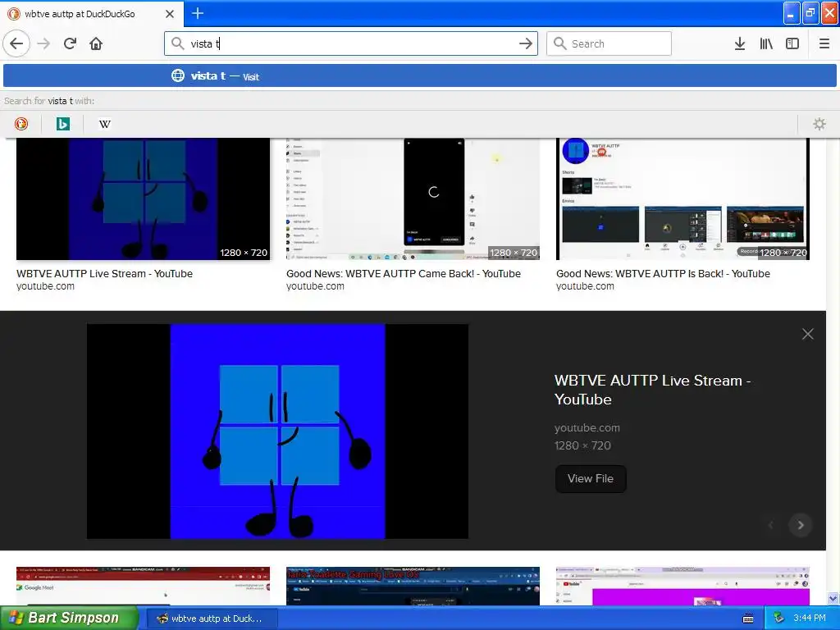The image size is (840, 630).
Task: Click the View File button
Action: 591,479
